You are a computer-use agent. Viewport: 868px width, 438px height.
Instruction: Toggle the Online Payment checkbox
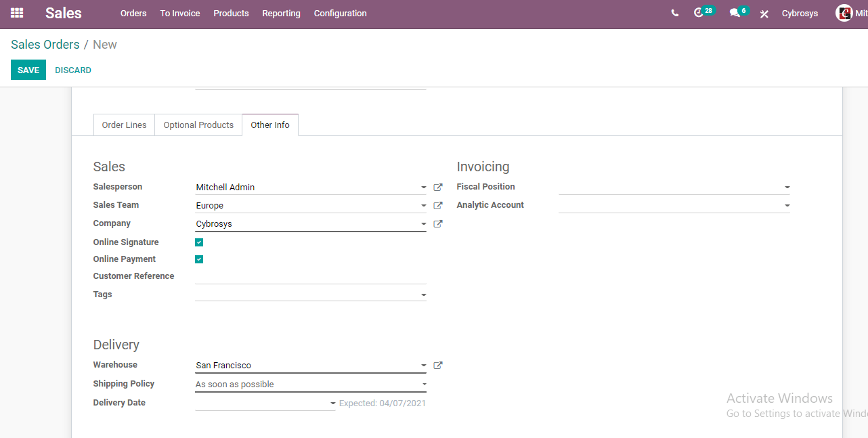199,259
